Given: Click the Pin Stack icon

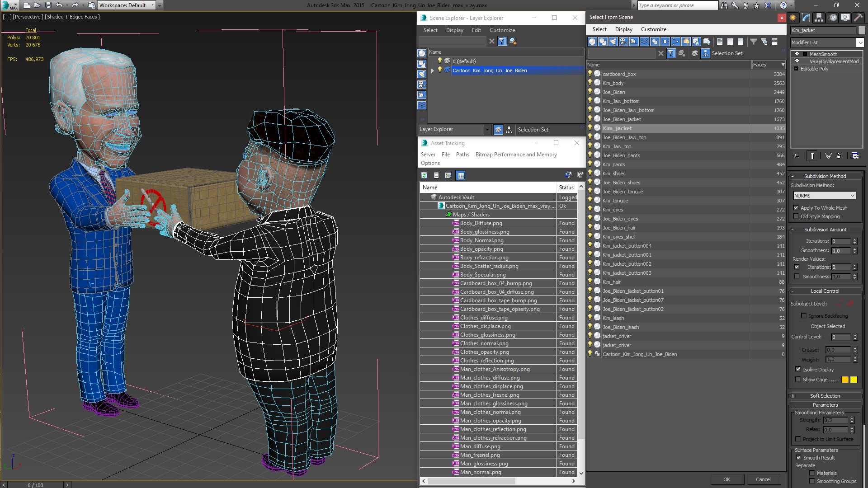Looking at the screenshot, I should click(797, 156).
